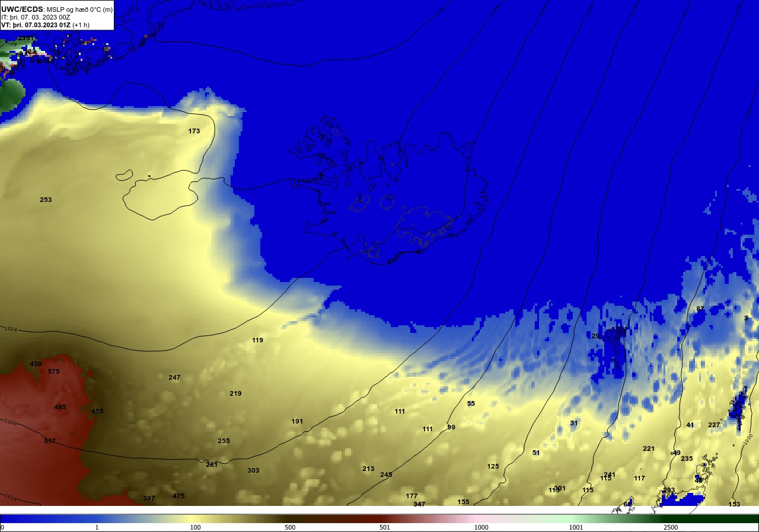Click the 1024 isobar label

coord(11,329)
